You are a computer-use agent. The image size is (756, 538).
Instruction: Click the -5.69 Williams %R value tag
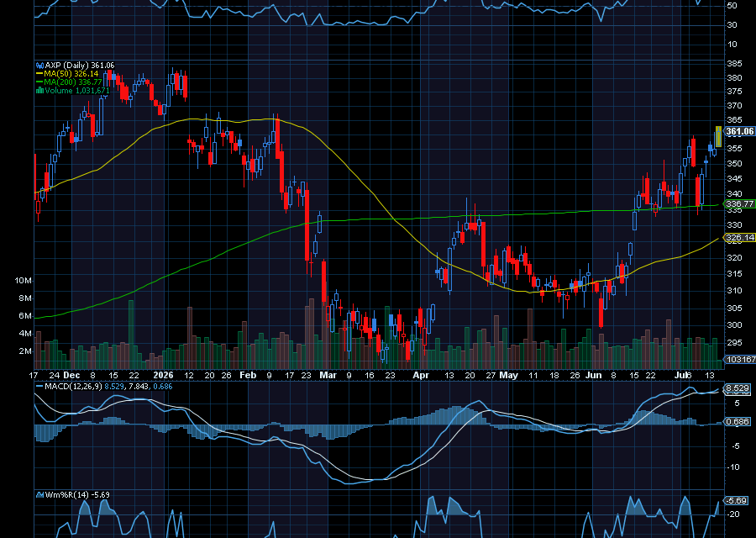(736, 500)
